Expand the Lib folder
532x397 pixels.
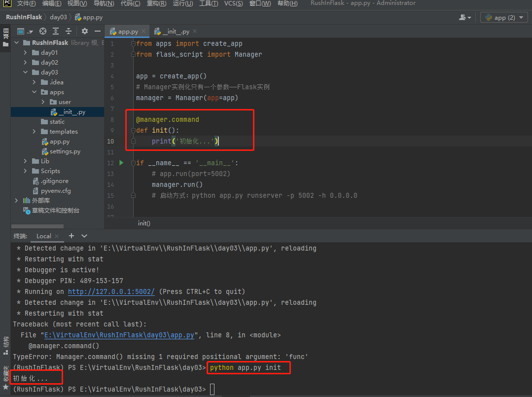click(26, 161)
